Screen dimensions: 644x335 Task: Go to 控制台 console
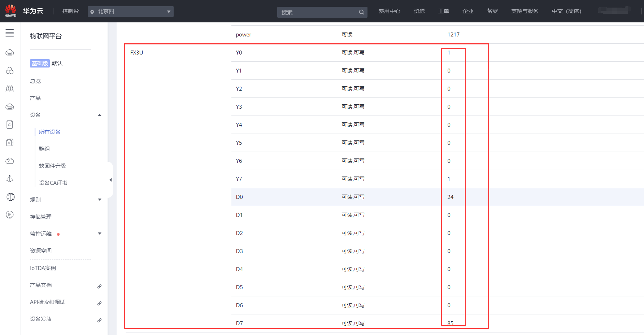tap(70, 11)
